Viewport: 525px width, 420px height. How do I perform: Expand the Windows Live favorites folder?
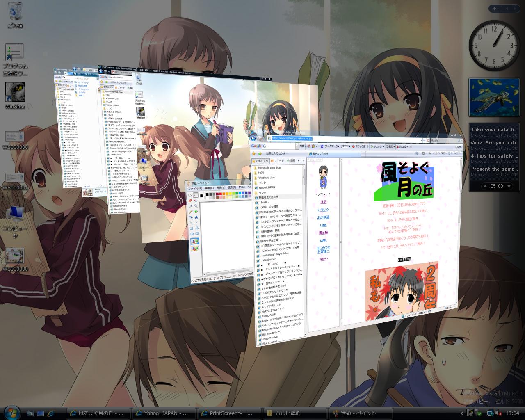click(x=265, y=178)
